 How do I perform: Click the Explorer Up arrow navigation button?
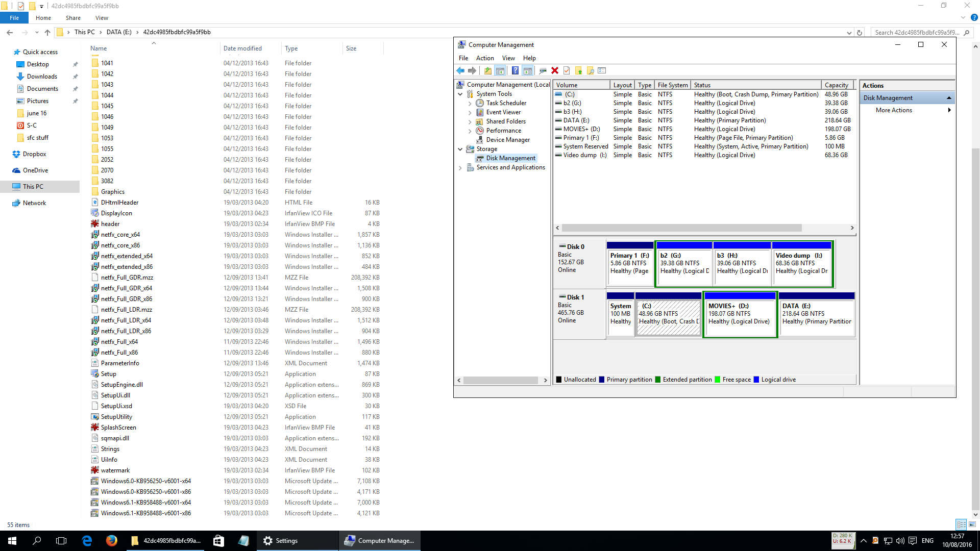click(x=47, y=32)
